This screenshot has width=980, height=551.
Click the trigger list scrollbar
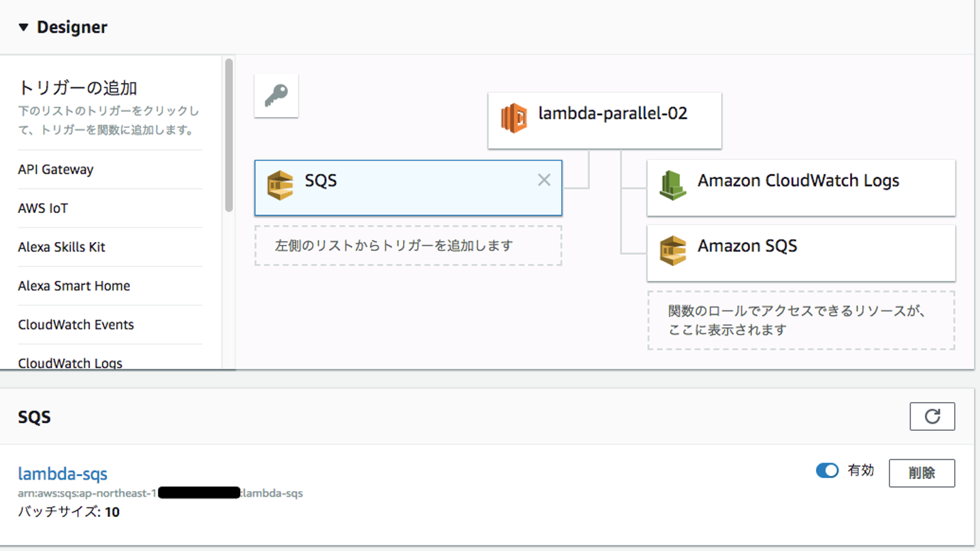[x=229, y=136]
